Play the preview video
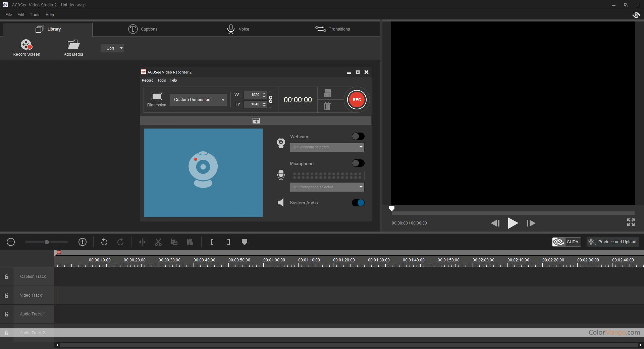The image size is (644, 349). coord(513,223)
